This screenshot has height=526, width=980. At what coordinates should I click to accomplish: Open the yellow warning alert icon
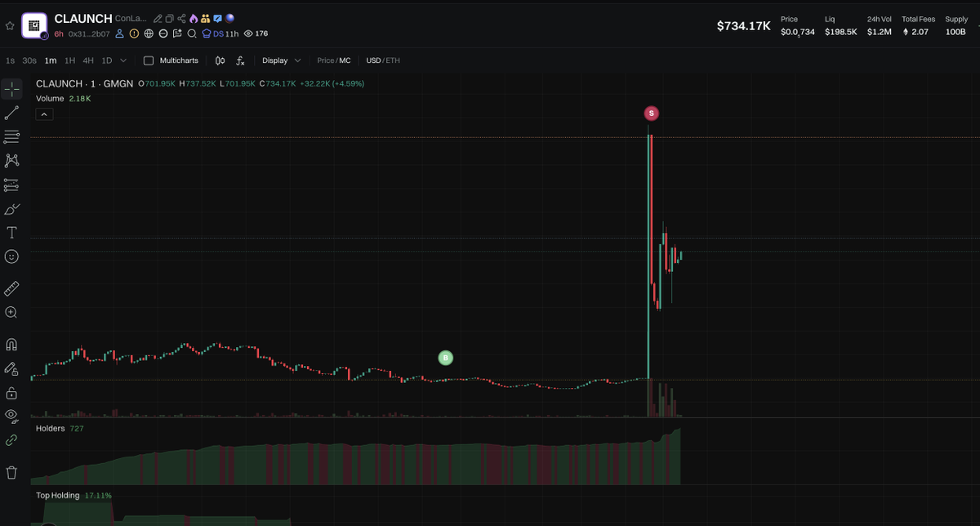(134, 33)
